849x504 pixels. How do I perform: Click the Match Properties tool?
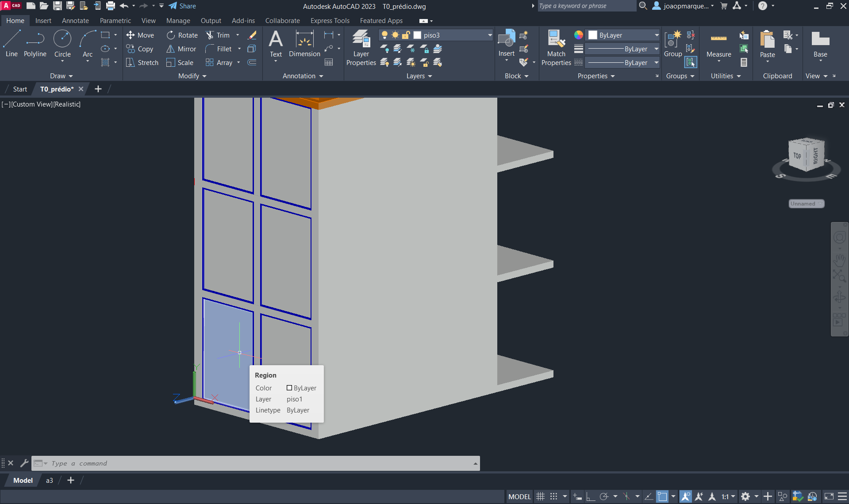coord(556,48)
